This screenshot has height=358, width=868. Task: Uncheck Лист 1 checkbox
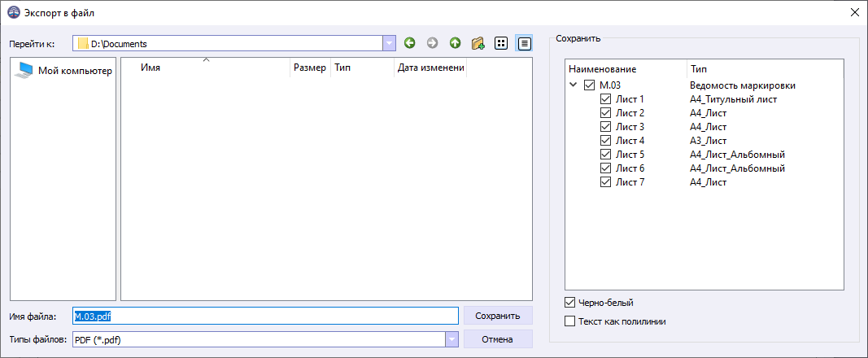pos(605,99)
